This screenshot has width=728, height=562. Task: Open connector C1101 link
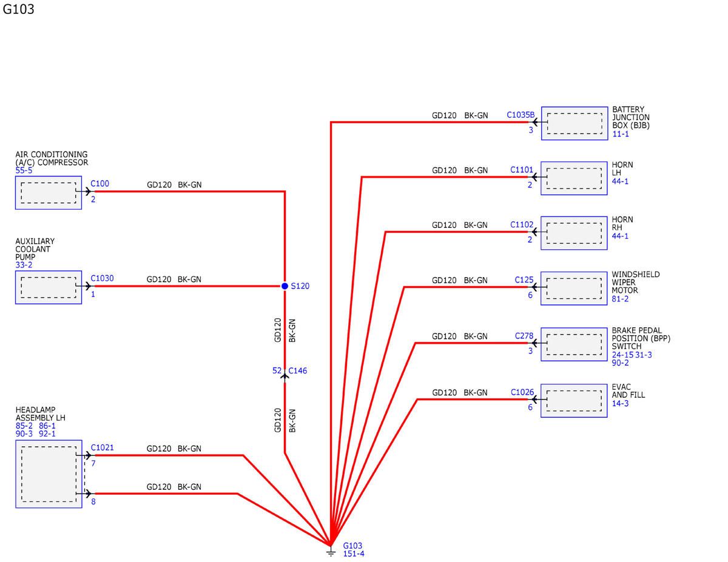click(x=522, y=170)
